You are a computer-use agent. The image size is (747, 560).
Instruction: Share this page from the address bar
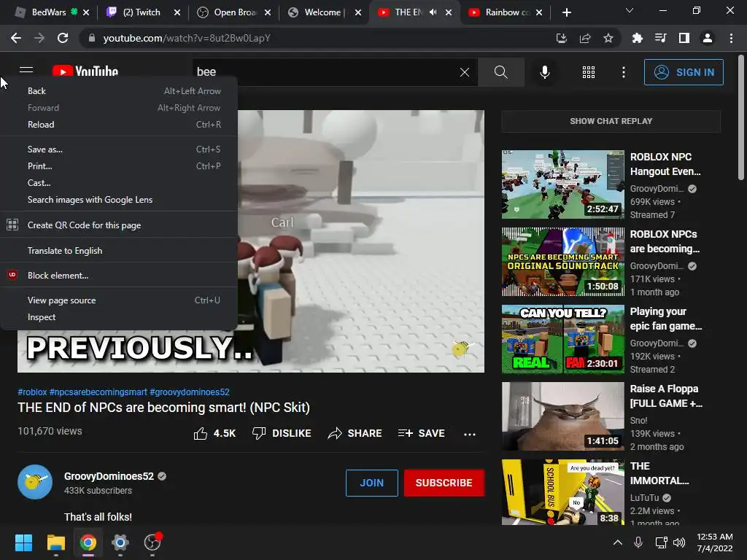[x=585, y=38]
